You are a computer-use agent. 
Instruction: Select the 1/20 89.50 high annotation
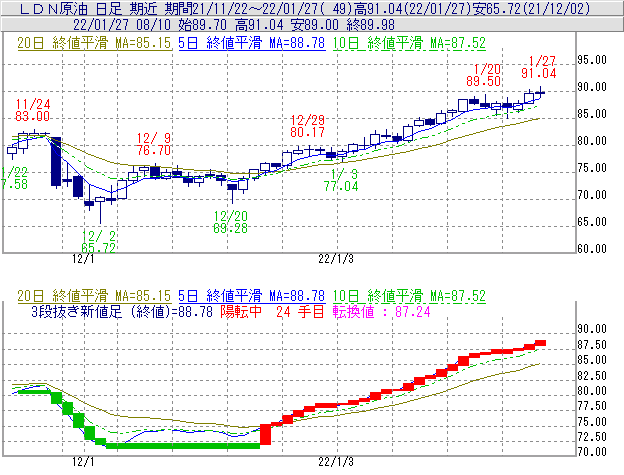click(484, 74)
